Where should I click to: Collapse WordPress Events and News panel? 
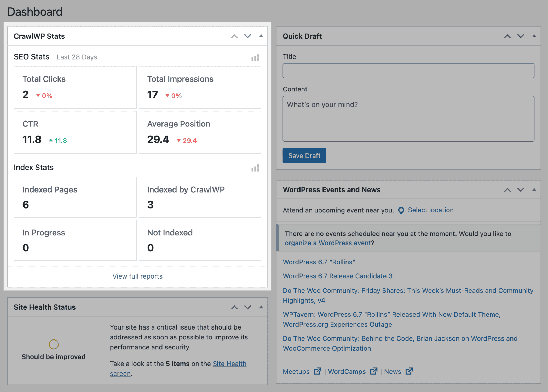(x=534, y=189)
